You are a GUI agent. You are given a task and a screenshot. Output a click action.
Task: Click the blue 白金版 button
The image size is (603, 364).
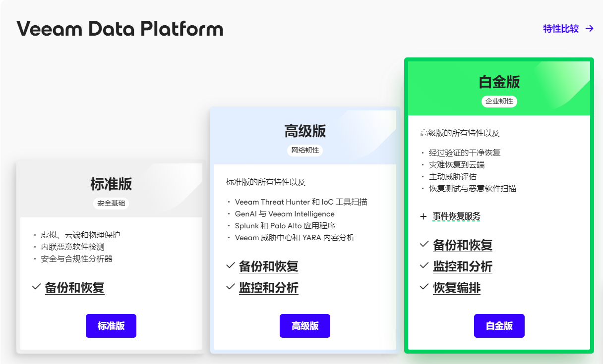499,326
